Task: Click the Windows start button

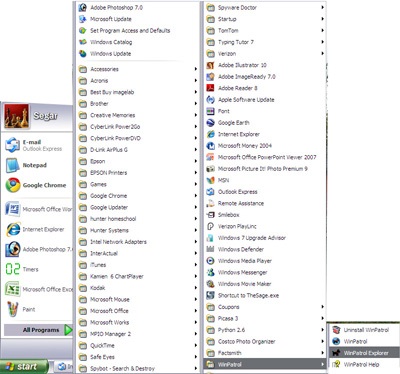Action: pos(24,367)
